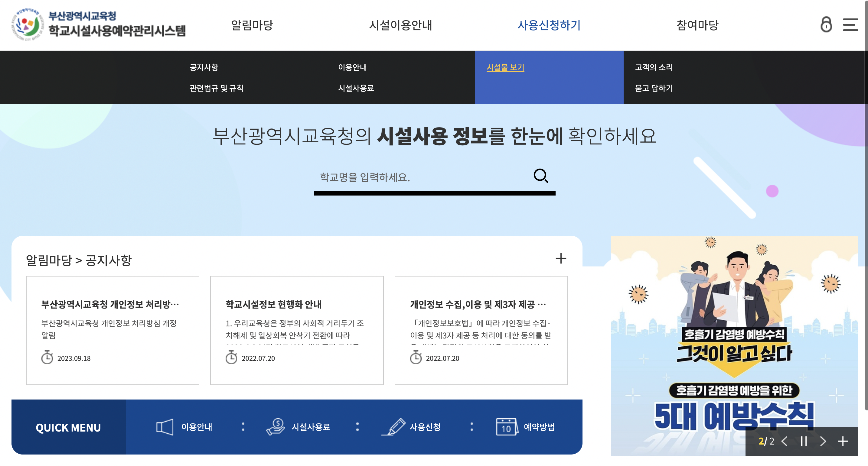Screen dimensions: 868x466
Task: Click the 이용안내 megaphone icon
Action: (165, 427)
